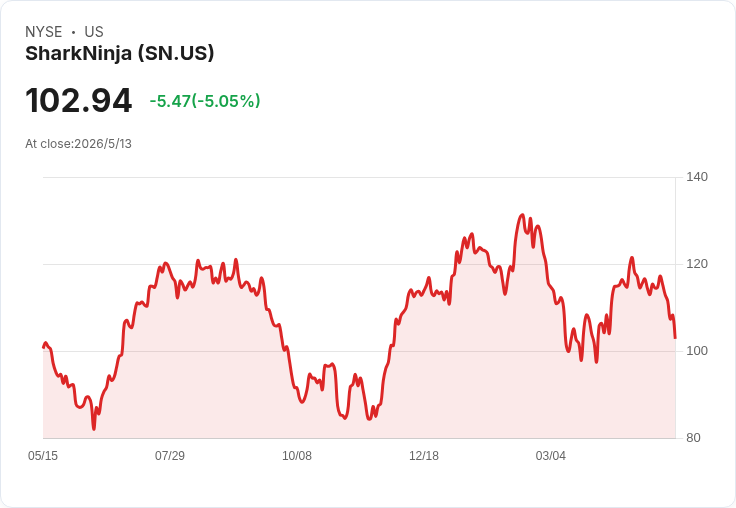Click the 03/04 date axis label

(551, 455)
